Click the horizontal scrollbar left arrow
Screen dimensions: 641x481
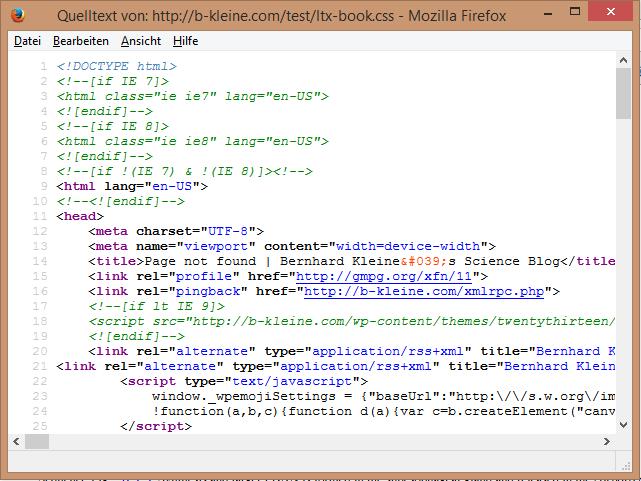(x=16, y=441)
